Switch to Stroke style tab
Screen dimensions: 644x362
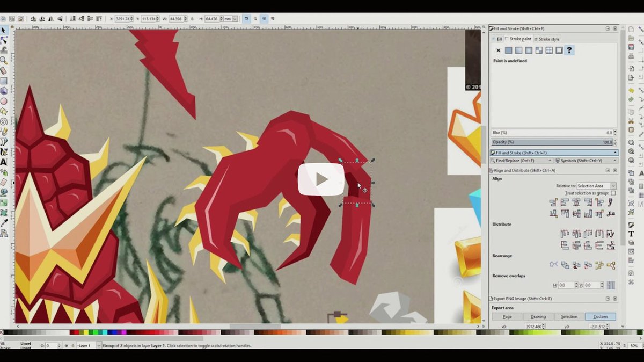point(547,39)
